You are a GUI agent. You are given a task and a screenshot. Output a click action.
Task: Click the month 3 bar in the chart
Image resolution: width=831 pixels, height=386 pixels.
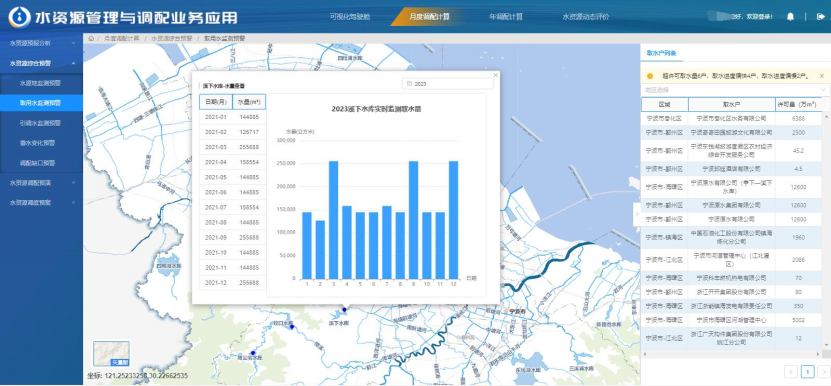pos(334,220)
